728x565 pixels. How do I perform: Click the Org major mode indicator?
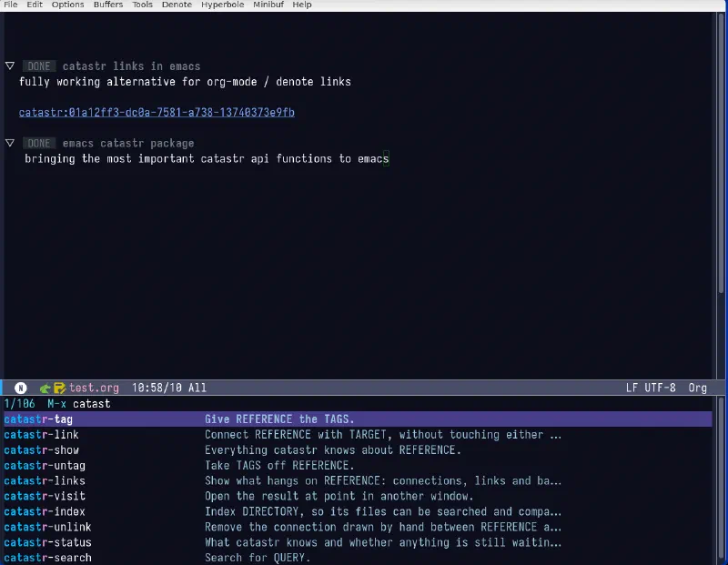point(697,388)
